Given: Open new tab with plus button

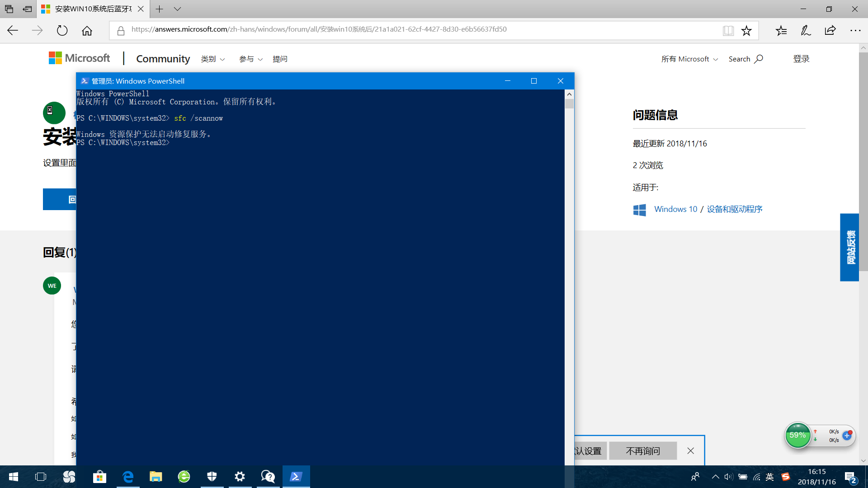Looking at the screenshot, I should point(159,9).
